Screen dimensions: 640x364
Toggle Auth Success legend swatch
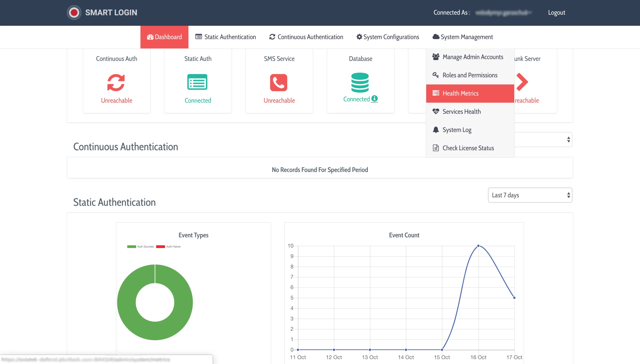pos(132,246)
